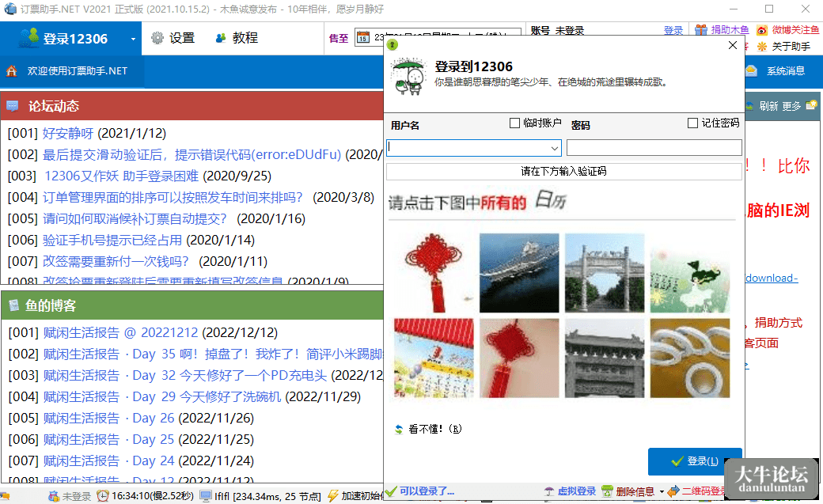Screen dimensions: 823x504
Task: Click the 登录 link beside 账号 未登录
Action: pos(673,30)
